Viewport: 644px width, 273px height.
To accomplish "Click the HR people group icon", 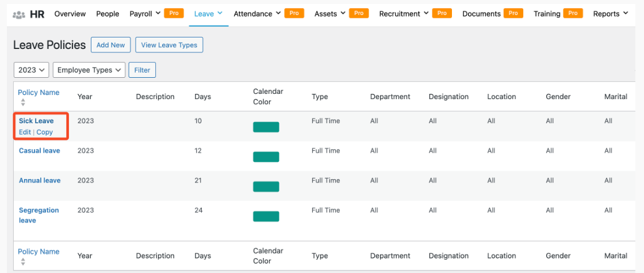I will pos(19,14).
